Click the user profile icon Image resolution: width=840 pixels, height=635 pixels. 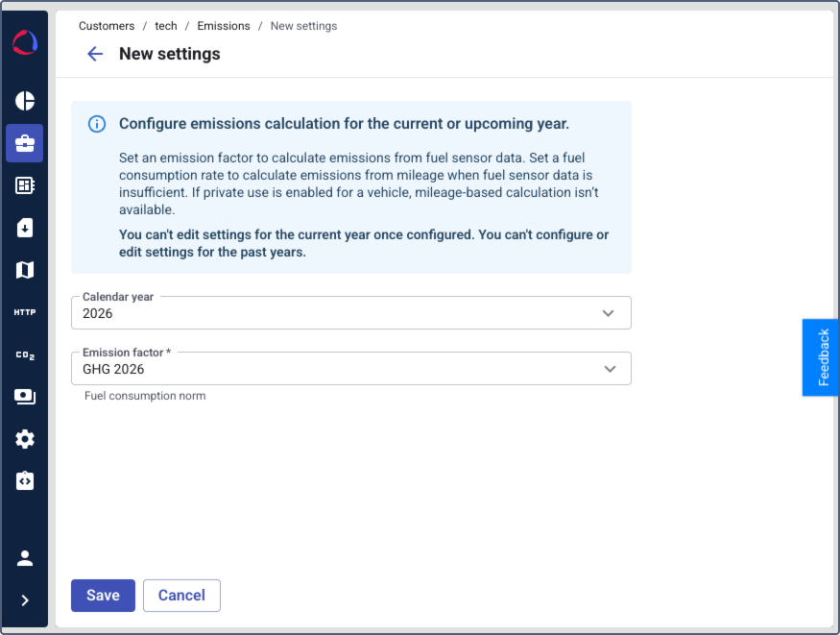pos(25,558)
